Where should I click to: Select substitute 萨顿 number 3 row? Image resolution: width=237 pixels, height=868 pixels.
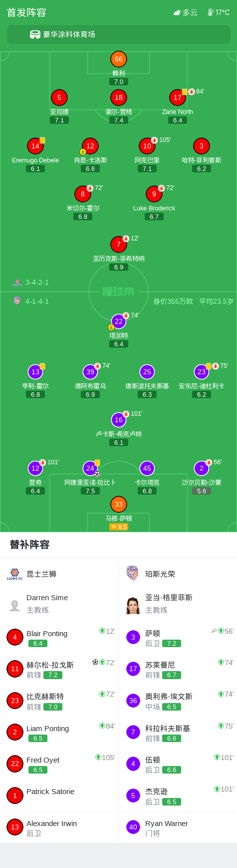click(178, 637)
